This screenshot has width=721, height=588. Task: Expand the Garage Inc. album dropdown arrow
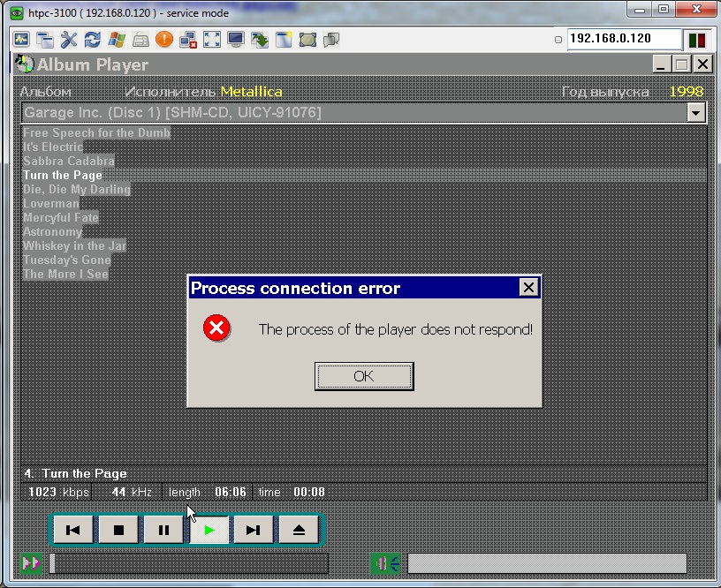coord(695,112)
